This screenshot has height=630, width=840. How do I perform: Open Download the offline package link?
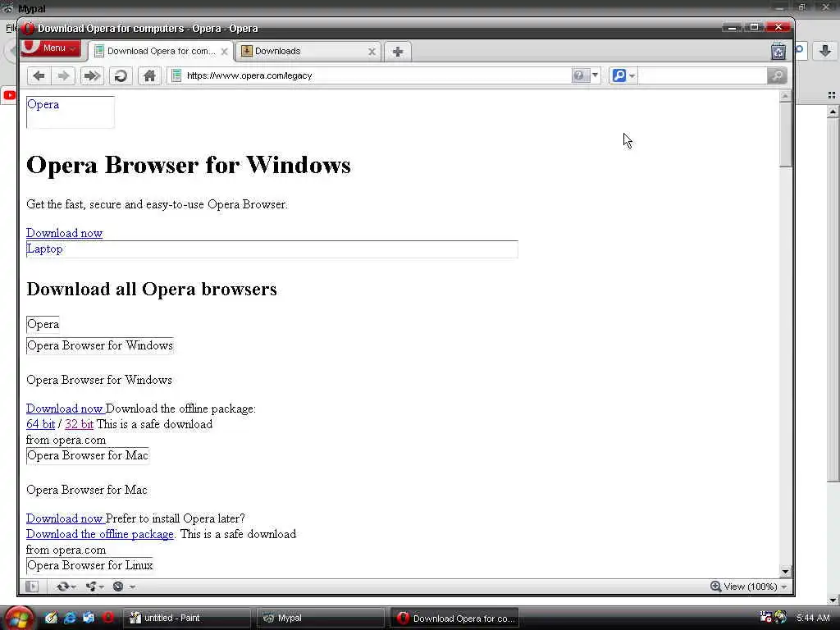(x=100, y=534)
